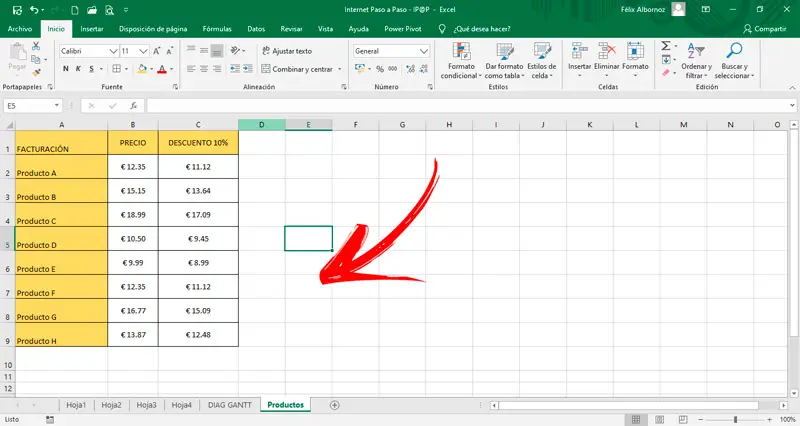
Task: Decrease font size with the smaller A icon
Action: (169, 51)
